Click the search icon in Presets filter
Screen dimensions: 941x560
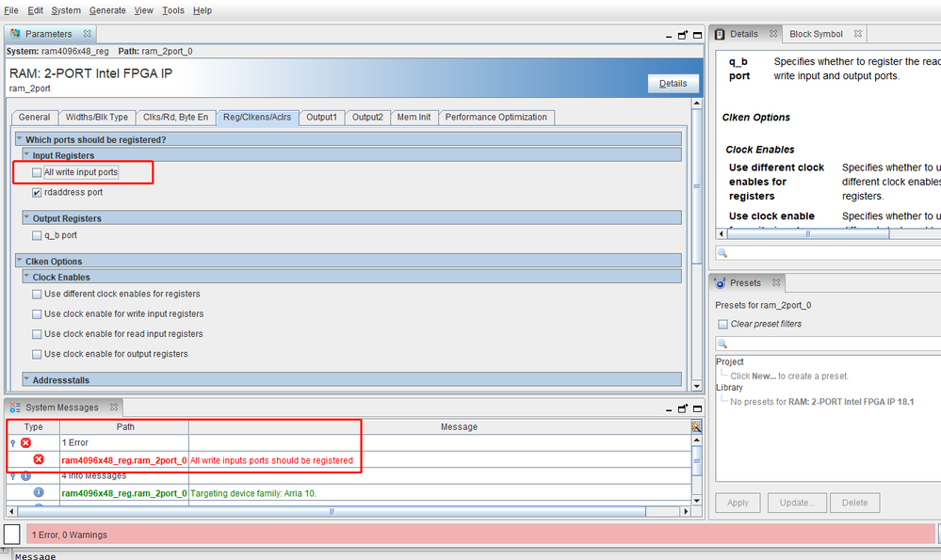pyautogui.click(x=722, y=344)
